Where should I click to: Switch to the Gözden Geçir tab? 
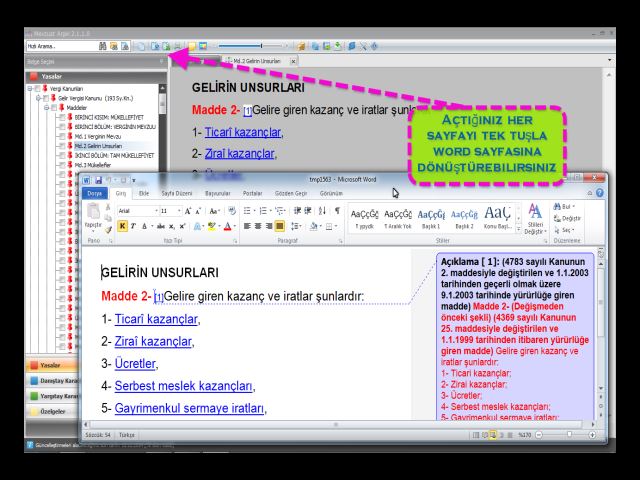(291, 193)
